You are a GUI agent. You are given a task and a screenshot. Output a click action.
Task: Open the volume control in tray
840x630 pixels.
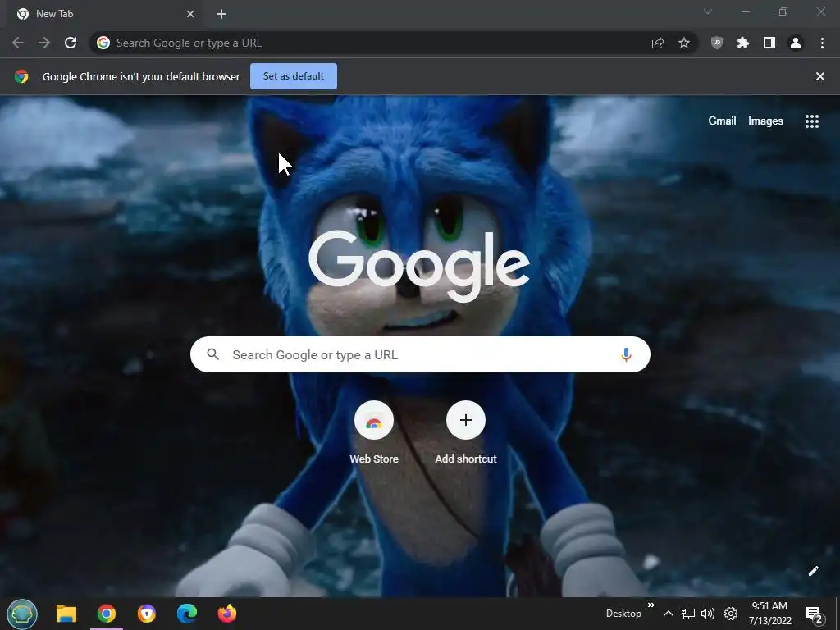point(708,614)
